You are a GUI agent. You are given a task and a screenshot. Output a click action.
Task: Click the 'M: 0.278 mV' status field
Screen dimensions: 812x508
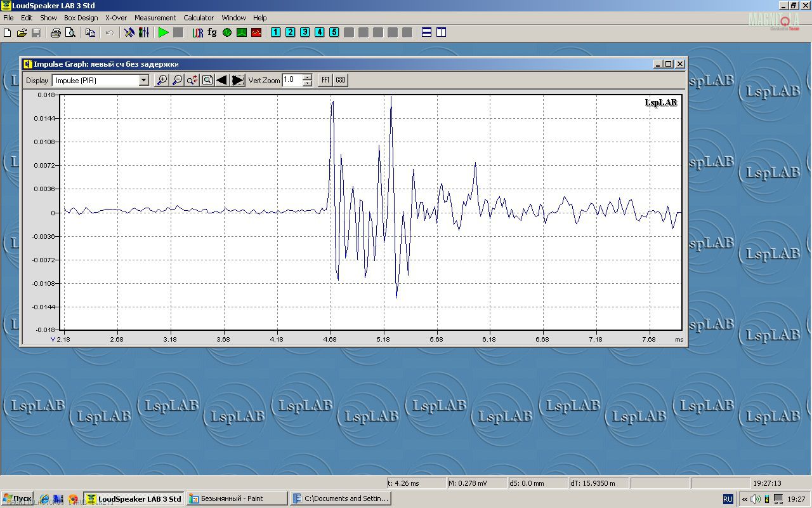click(x=476, y=483)
